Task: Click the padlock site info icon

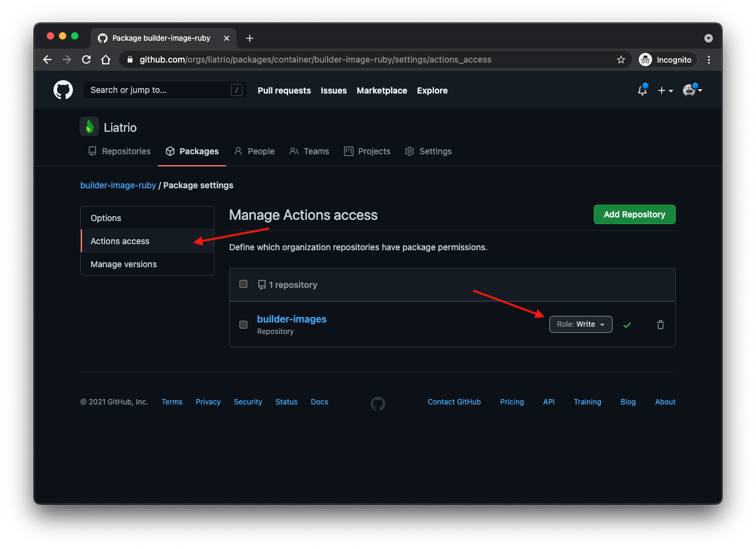Action: (x=129, y=60)
